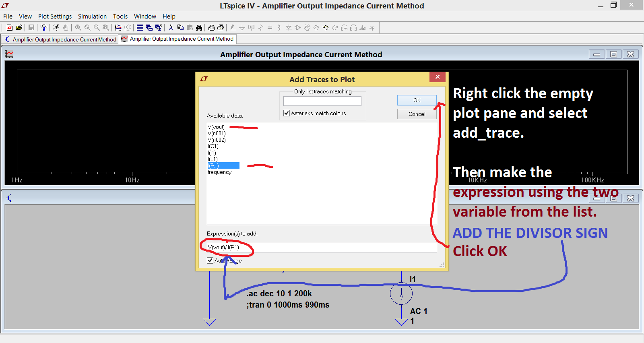Viewport: 644px width, 343px height.
Task: Switch to the schematic tab on the left
Action: (60, 39)
